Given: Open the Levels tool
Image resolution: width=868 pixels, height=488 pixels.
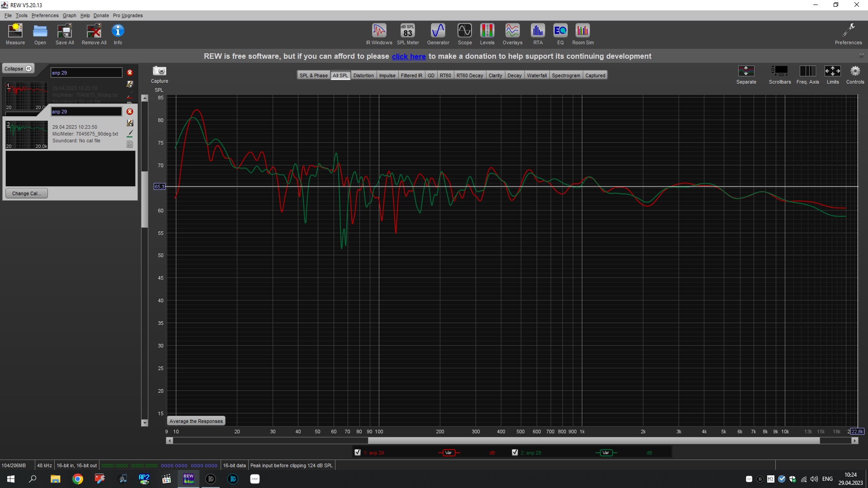Looking at the screenshot, I should click(487, 34).
